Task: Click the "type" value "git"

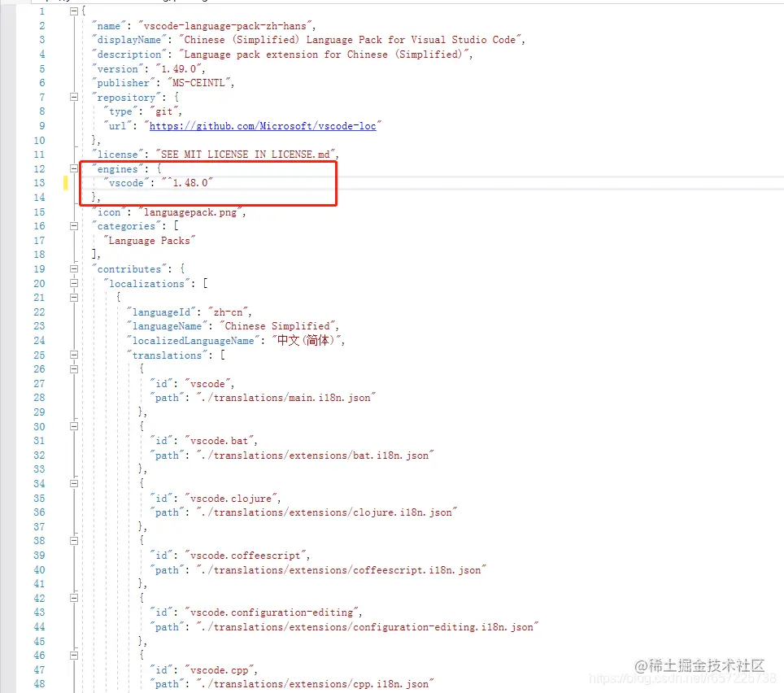Action: coord(163,111)
